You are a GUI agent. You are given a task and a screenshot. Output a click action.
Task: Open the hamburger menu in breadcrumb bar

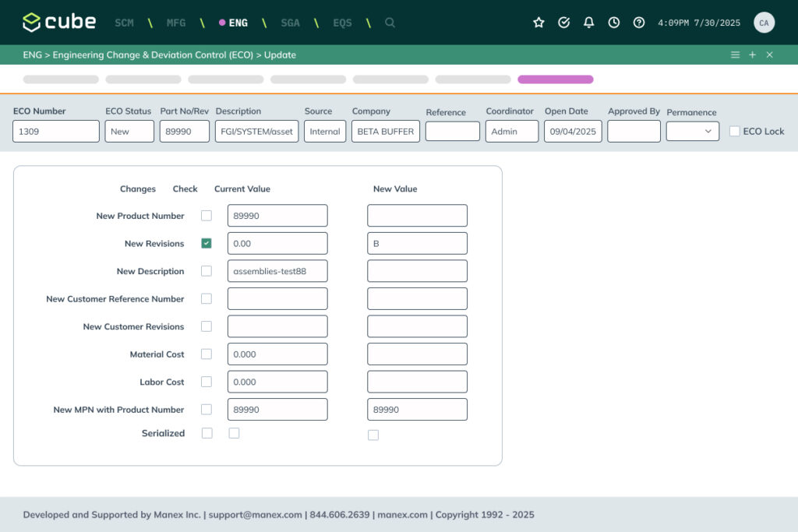tap(735, 55)
